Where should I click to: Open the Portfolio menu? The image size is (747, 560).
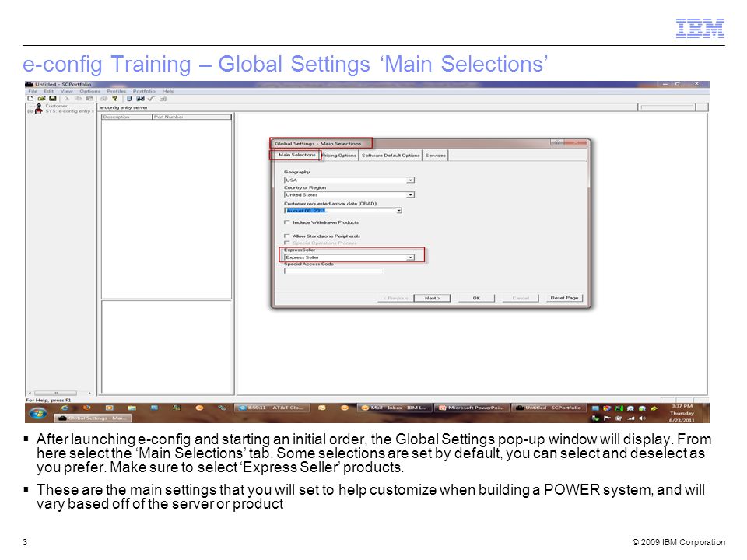(x=144, y=91)
